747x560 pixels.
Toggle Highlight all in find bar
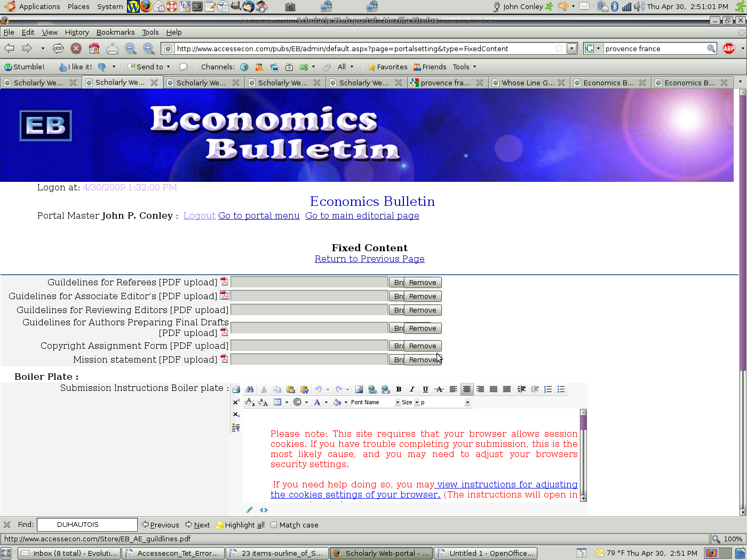pyautogui.click(x=240, y=525)
